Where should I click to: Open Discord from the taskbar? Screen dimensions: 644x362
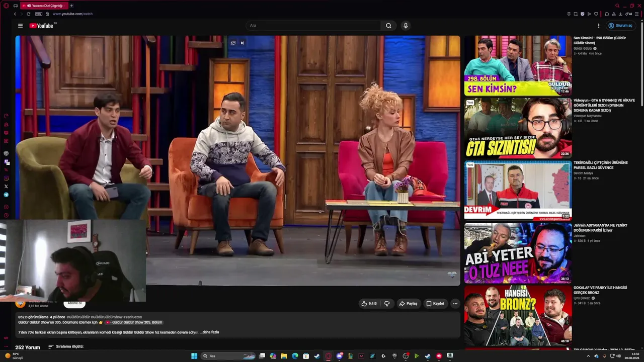pos(340,356)
